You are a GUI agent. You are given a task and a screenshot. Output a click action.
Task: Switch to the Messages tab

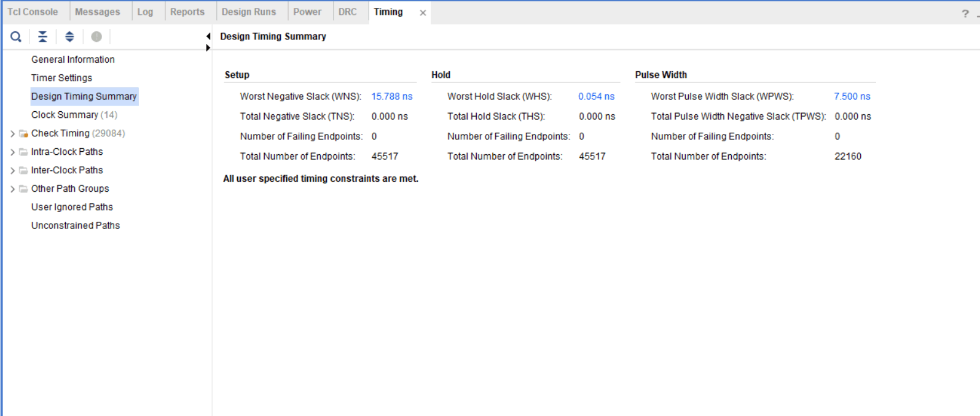tap(98, 12)
